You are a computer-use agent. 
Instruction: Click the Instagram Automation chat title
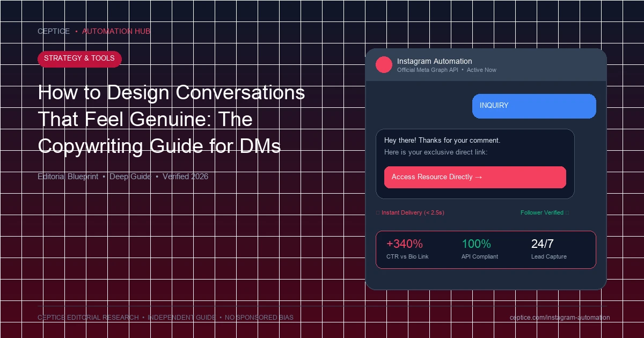(435, 61)
